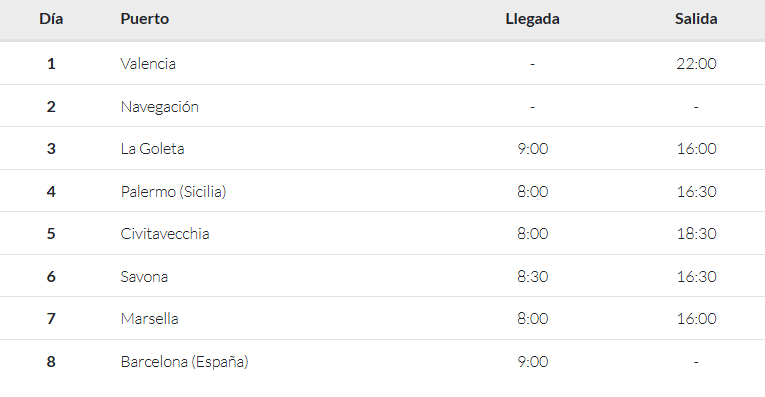Click day number 8 cell
Viewport: 765px width, 397px height.
[51, 361]
